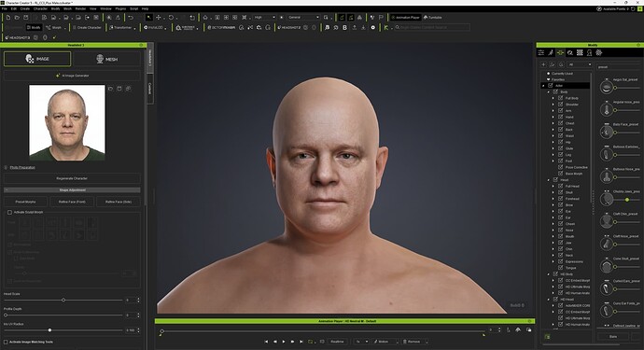Click the Headshot 2 toolbar button
The height and width of the screenshot is (350, 644).
tap(289, 27)
